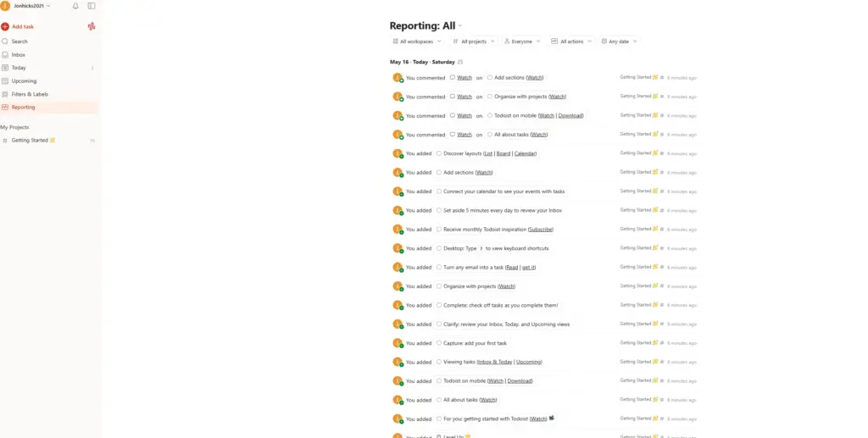The image size is (868, 438).
Task: Click 'May 16 · Today · Saturday' date header
Action: tap(422, 62)
